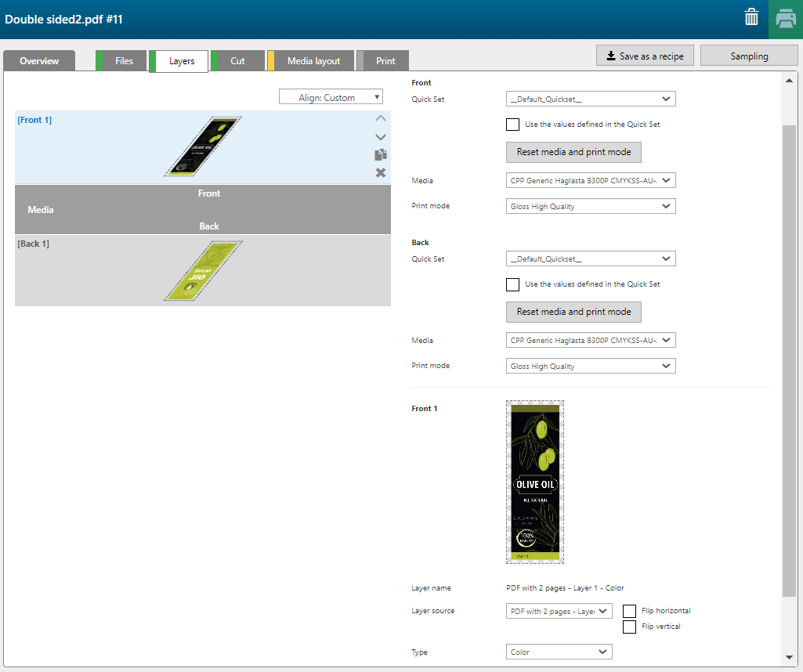Image resolution: width=803 pixels, height=672 pixels.
Task: Click the trash bin delete icon
Action: point(751,18)
